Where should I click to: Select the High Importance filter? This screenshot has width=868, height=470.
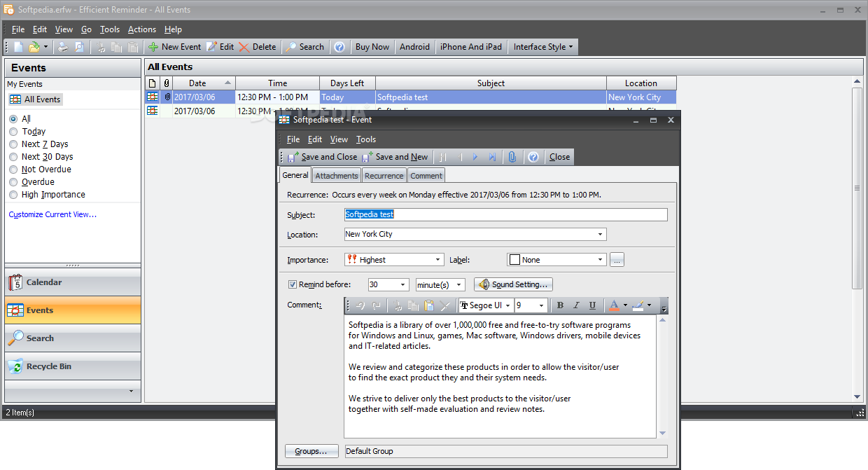13,195
